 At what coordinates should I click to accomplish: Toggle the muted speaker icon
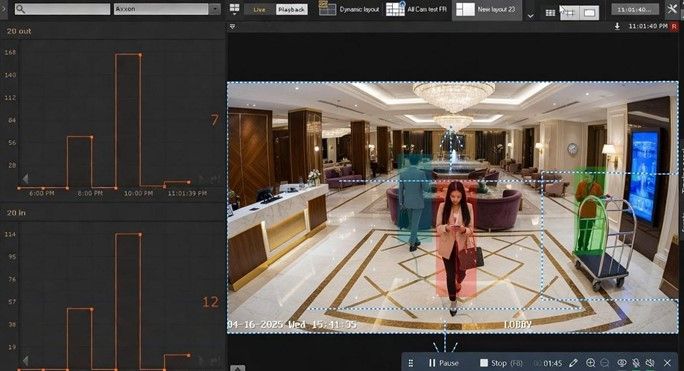pos(650,363)
